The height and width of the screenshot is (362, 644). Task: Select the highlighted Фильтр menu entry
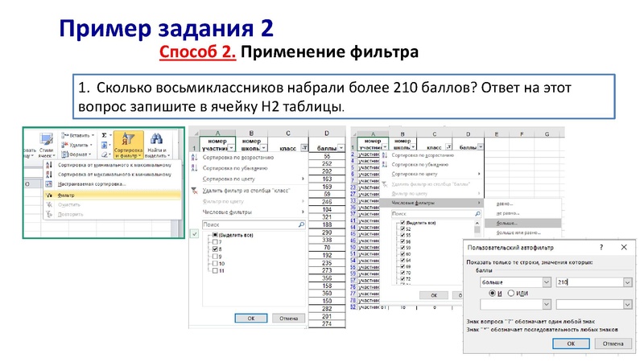112,195
